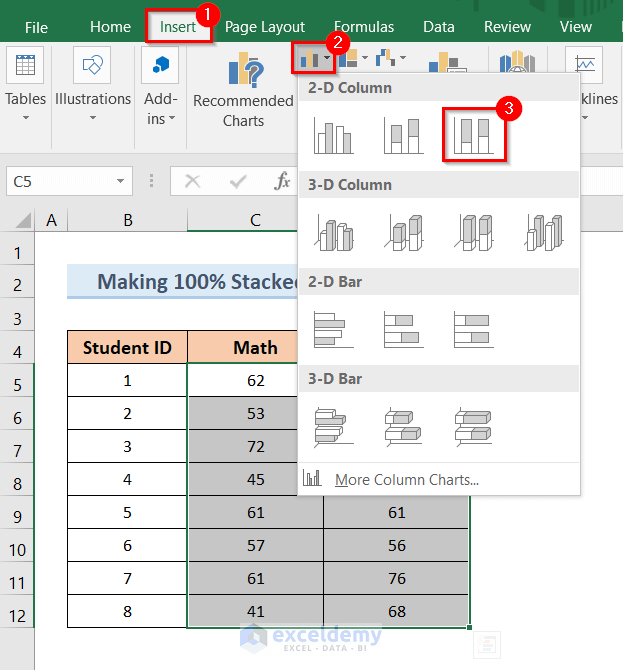Choose the 3-D 100% Stacked Bar chart
The image size is (623, 670).
[473, 427]
